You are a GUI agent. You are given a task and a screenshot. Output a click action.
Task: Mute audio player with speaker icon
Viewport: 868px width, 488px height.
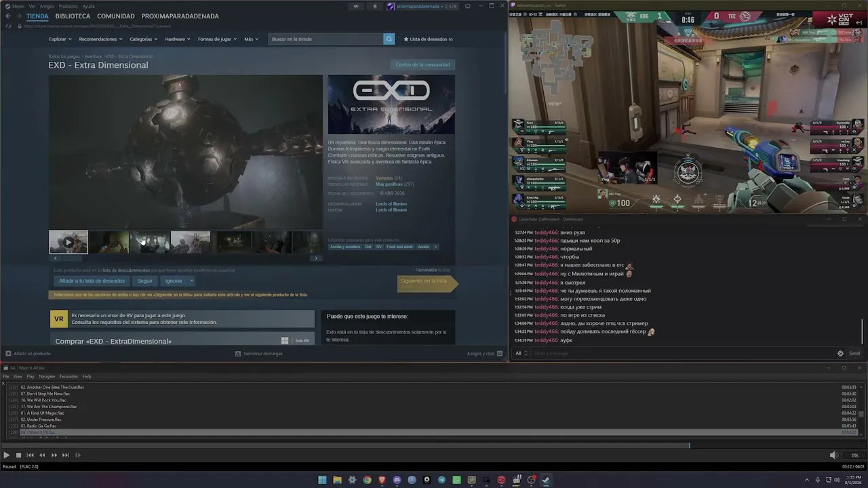pos(833,455)
